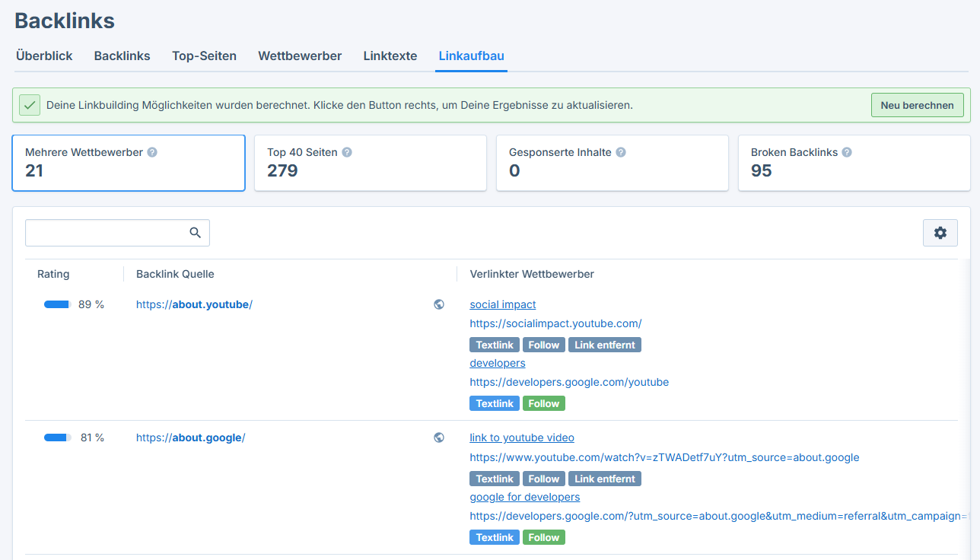Click the 279 count value
Viewport: 980px width, 560px height.
point(282,170)
